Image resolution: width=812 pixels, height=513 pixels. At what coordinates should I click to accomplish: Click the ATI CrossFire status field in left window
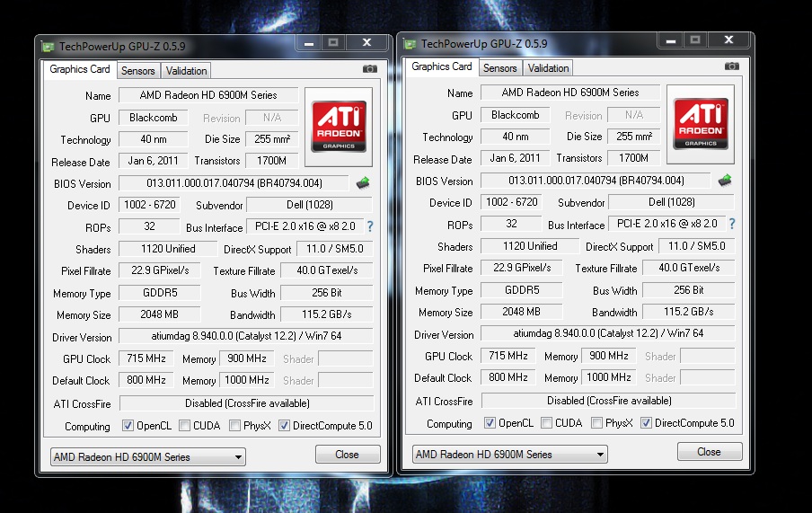[x=247, y=403]
